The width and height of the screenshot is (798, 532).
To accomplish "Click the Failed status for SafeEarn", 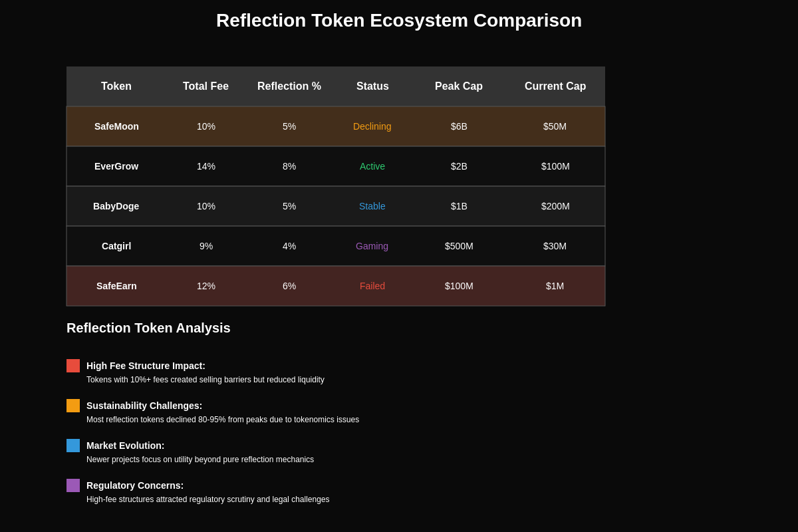I will pyautogui.click(x=372, y=286).
